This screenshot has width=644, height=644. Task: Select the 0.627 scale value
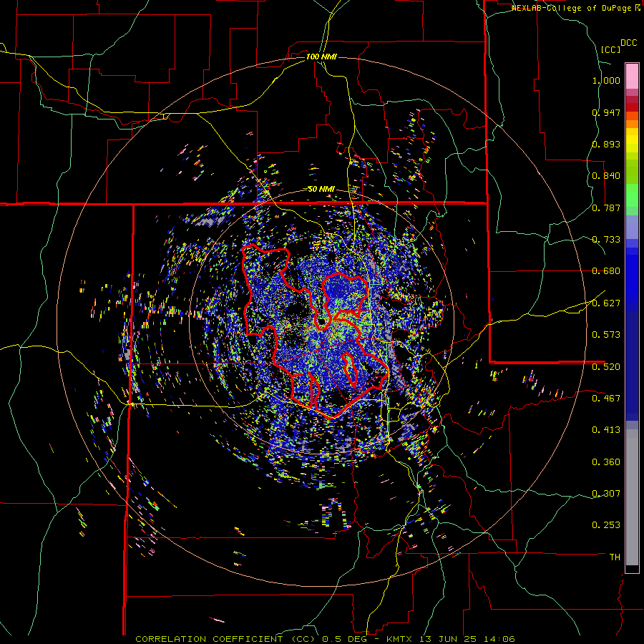(606, 303)
